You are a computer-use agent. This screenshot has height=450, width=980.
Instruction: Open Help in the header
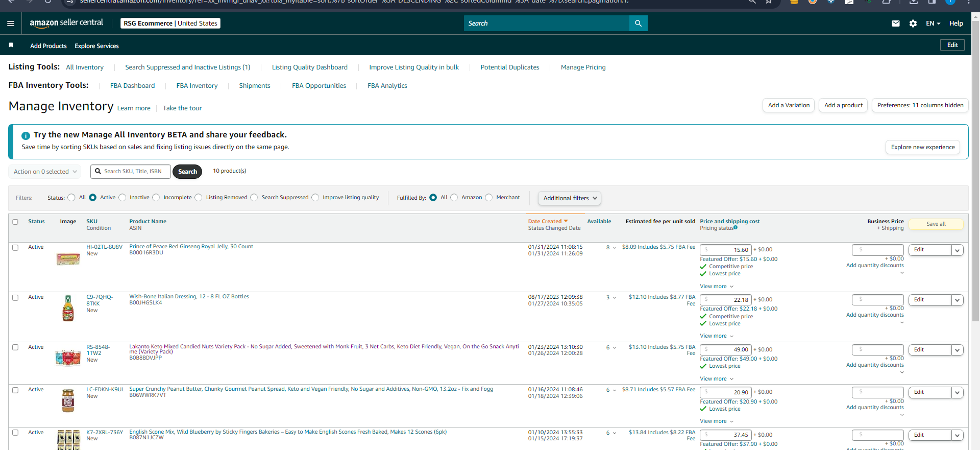pyautogui.click(x=956, y=23)
